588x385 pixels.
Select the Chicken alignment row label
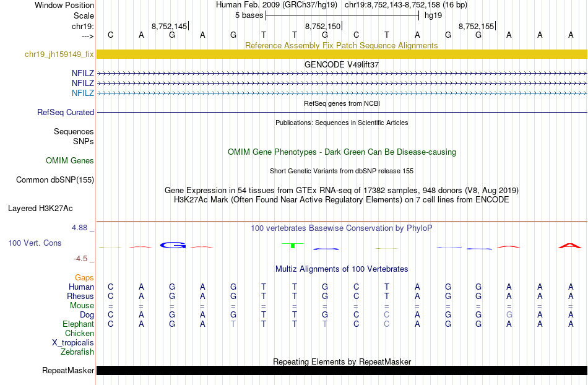(79, 333)
